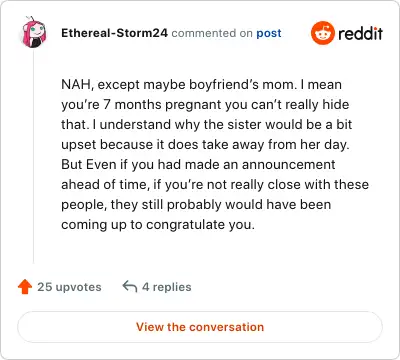Click the "commented on" text

pyautogui.click(x=212, y=33)
